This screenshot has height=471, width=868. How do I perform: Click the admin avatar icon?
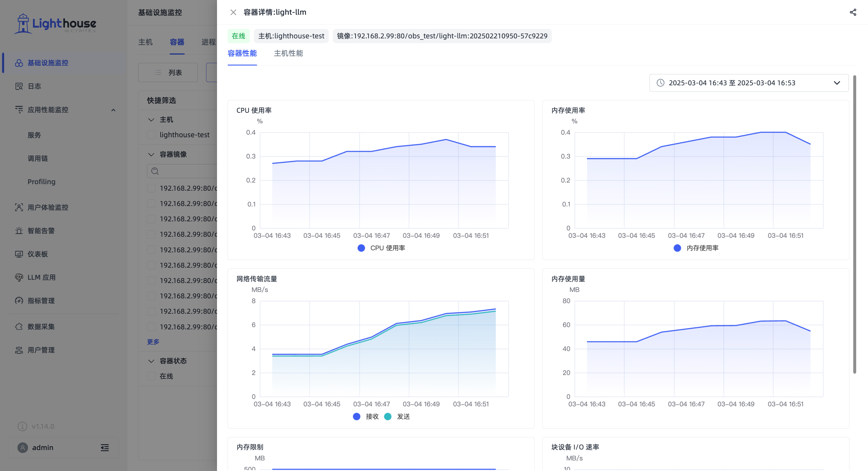click(22, 447)
